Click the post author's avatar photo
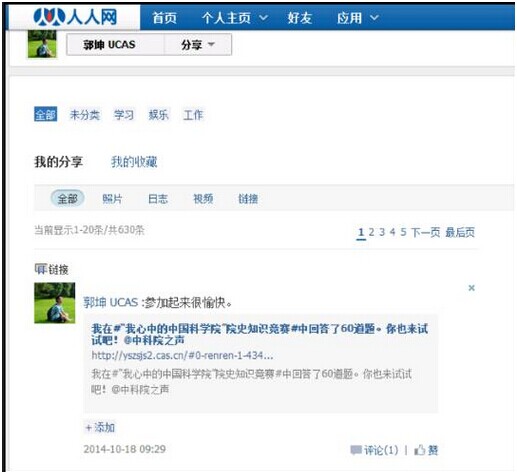Screen dimensions: 517x474 point(55,303)
